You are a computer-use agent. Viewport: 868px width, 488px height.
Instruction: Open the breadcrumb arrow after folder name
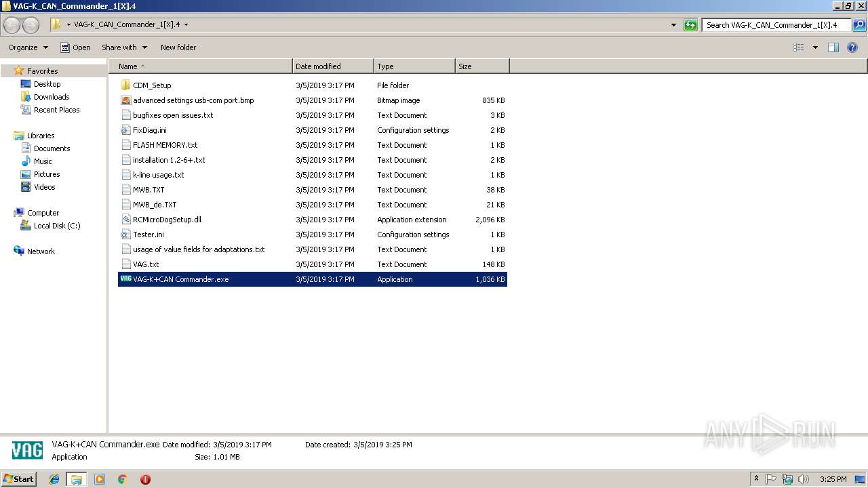click(186, 25)
